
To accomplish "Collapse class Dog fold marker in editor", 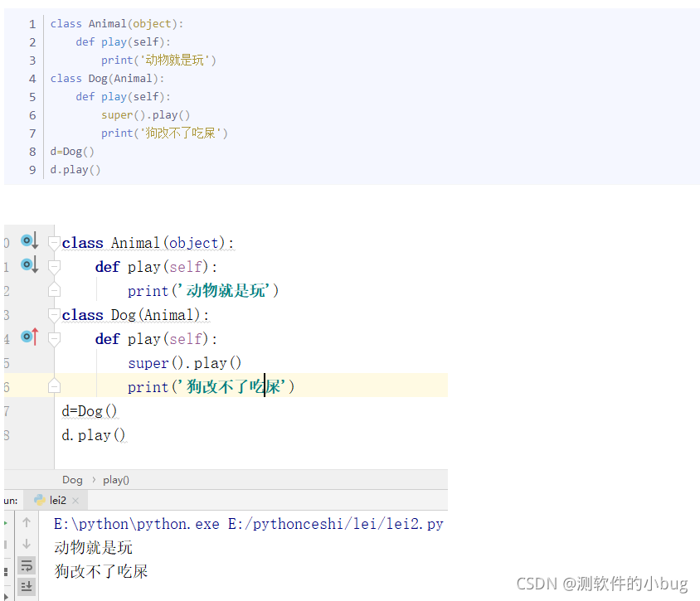I will click(x=55, y=315).
